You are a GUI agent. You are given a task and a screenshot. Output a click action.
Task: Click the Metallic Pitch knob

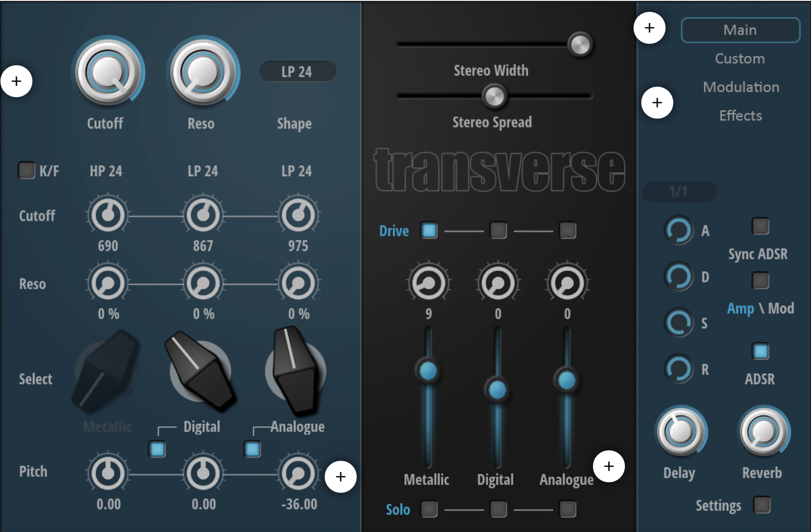[x=108, y=474]
